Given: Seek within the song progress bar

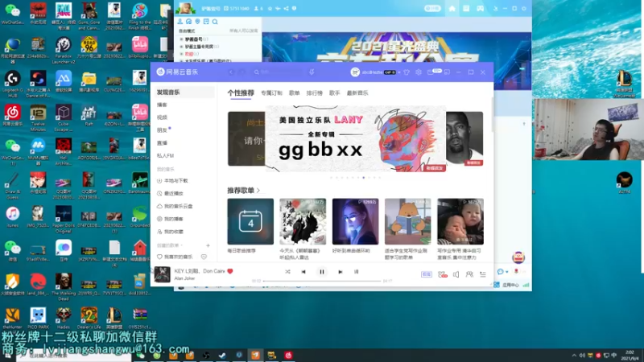Looking at the screenshot, I should click(321, 281).
